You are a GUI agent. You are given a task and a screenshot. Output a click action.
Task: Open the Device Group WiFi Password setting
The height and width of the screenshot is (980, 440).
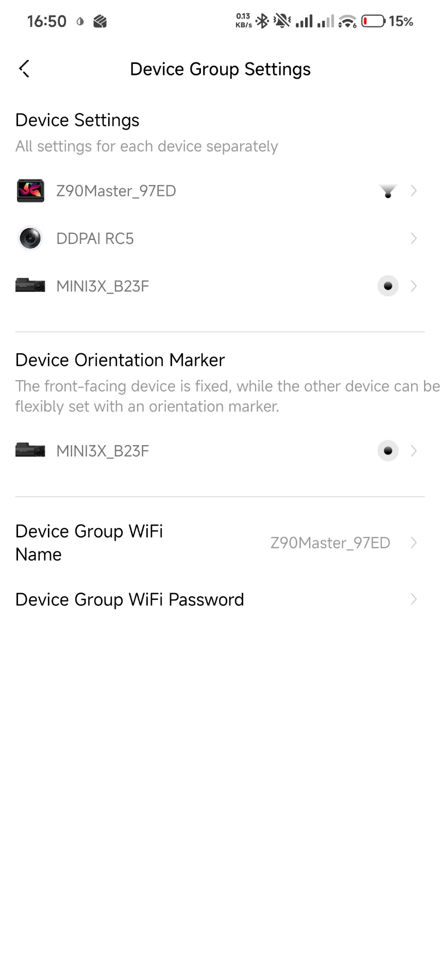[x=129, y=599]
